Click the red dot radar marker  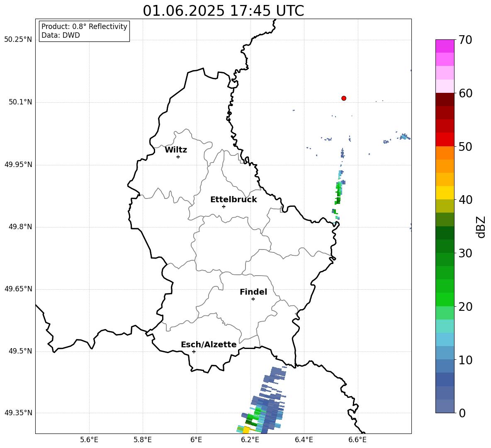coord(344,98)
